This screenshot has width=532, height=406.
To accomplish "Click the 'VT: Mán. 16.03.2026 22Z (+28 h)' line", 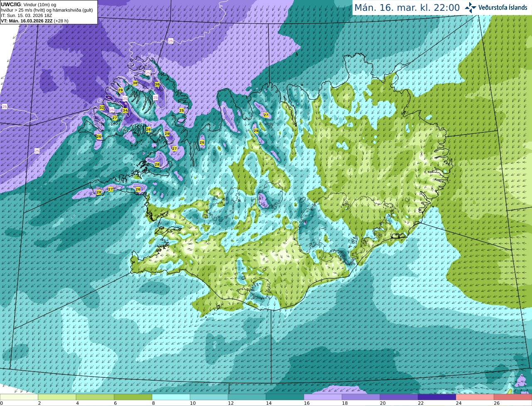I will pos(34,21).
